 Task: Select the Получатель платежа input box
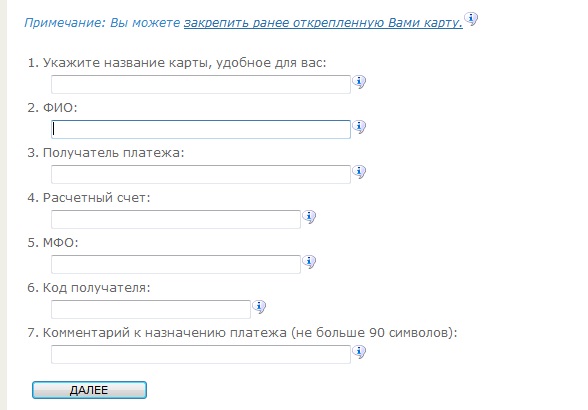[201, 174]
